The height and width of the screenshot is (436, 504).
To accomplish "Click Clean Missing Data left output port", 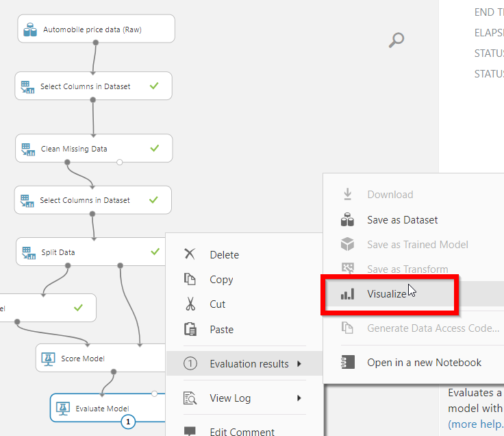I will [x=67, y=162].
